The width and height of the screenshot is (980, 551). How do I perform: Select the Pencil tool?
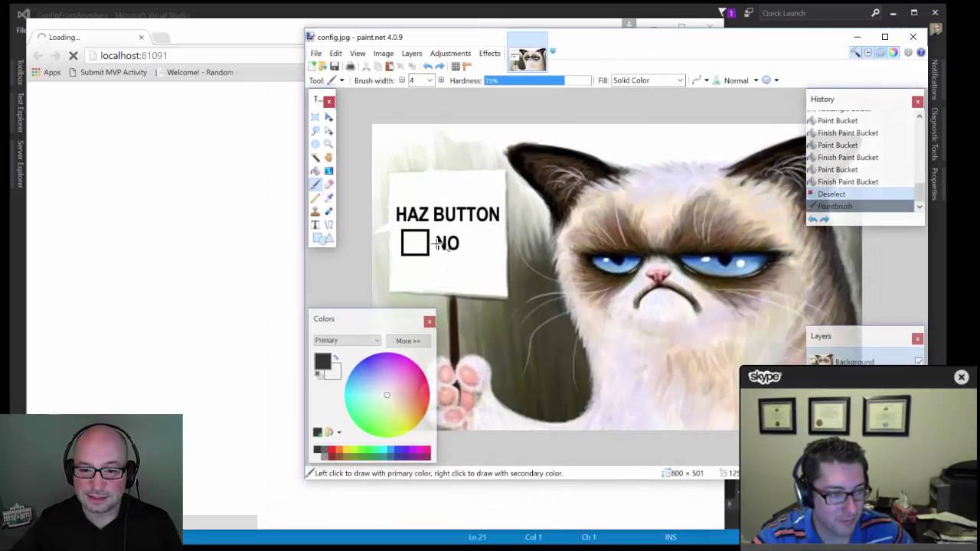coord(315,197)
